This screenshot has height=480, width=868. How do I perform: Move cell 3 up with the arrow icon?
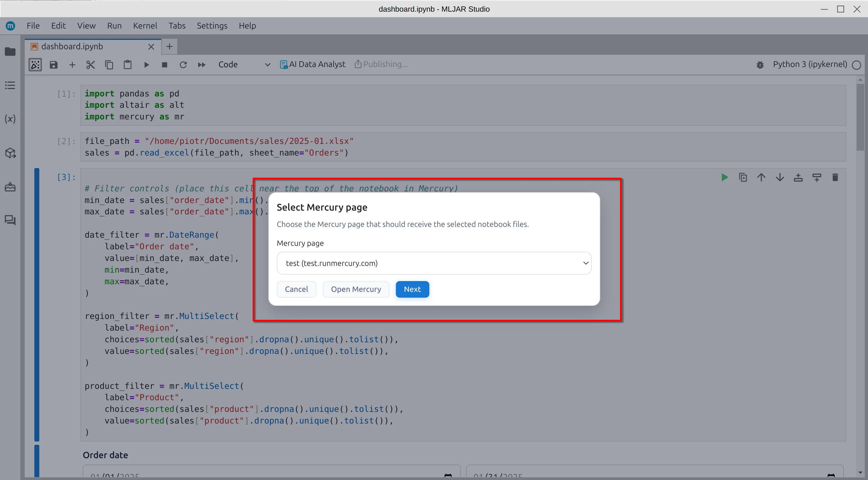coord(761,177)
